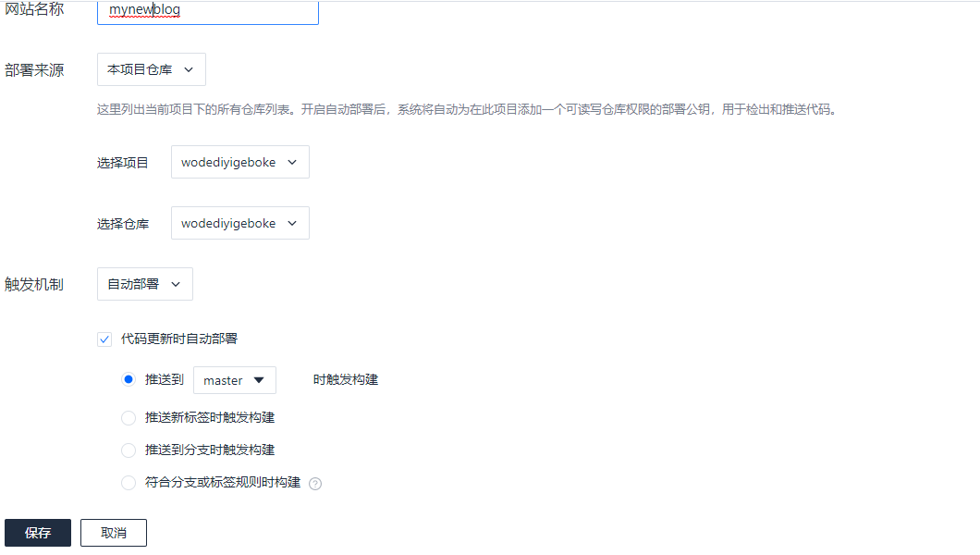Select the 推送到 master radio button

(x=129, y=379)
